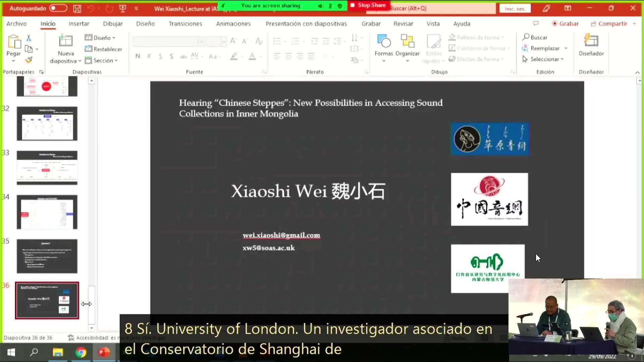Image resolution: width=644 pixels, height=362 pixels.
Task: Open the taskbar search icon
Action: click(x=34, y=352)
